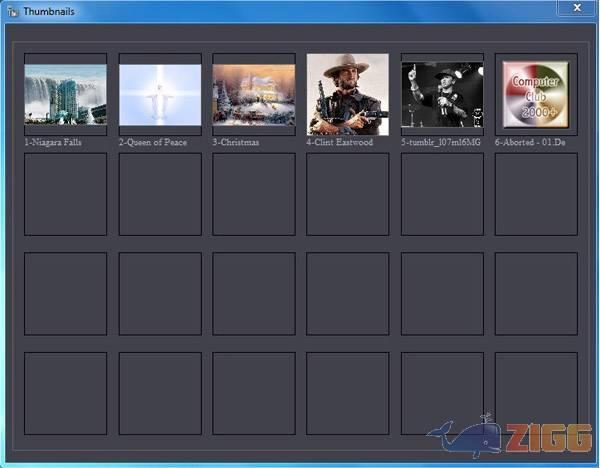Click the Thumbnails title bar text
Screen dimensions: 600x468
(x=49, y=11)
